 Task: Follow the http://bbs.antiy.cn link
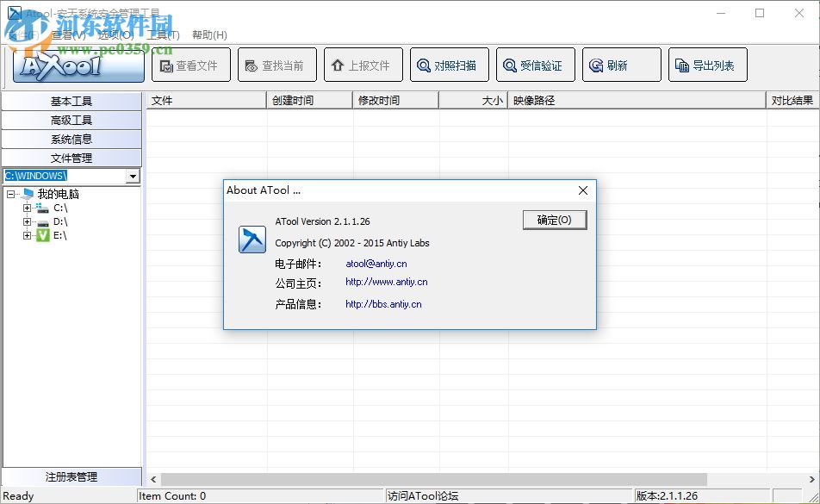pyautogui.click(x=382, y=303)
